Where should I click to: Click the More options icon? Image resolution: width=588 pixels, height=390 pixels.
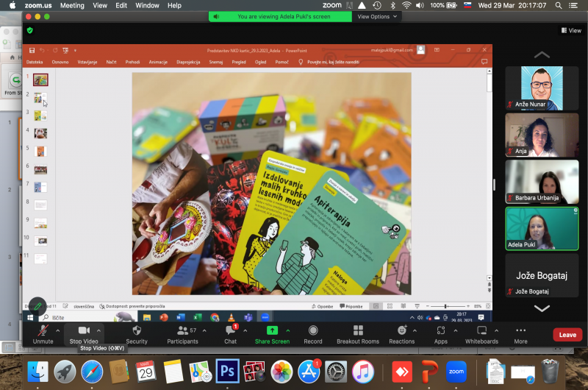[x=520, y=331]
